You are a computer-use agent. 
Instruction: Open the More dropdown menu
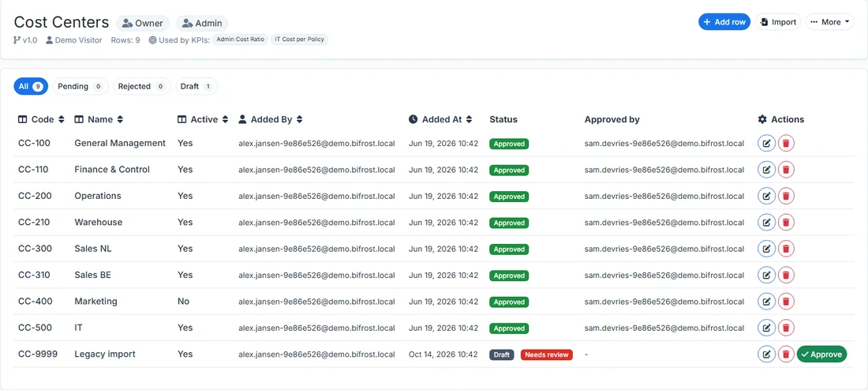point(830,22)
